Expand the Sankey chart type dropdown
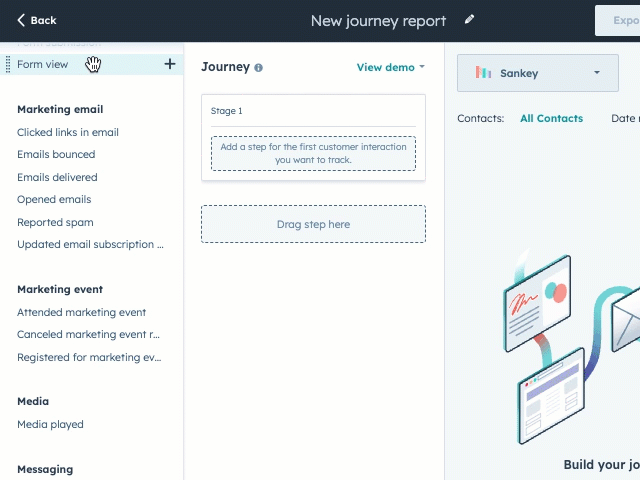 click(597, 73)
